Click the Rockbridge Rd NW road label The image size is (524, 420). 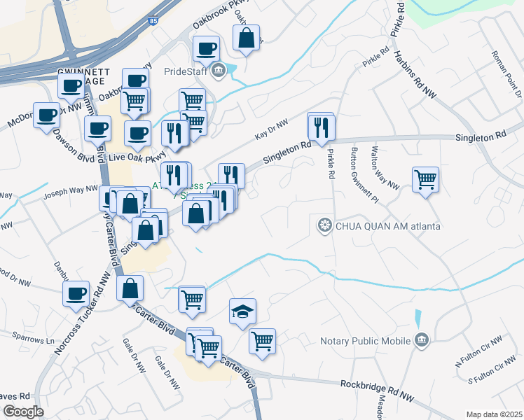[378, 385]
